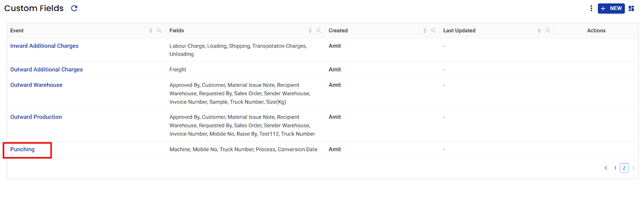Sort the table by Last Updated column
Image resolution: width=644 pixels, height=198 pixels.
539,31
